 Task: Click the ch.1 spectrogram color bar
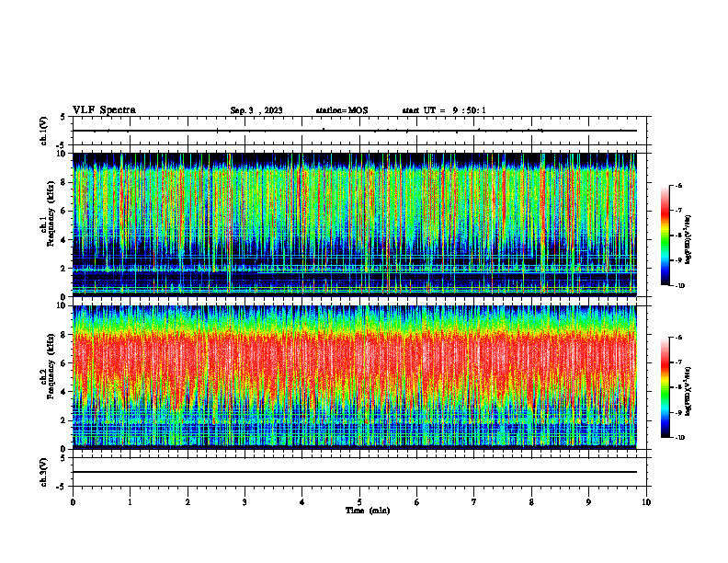[x=665, y=236]
